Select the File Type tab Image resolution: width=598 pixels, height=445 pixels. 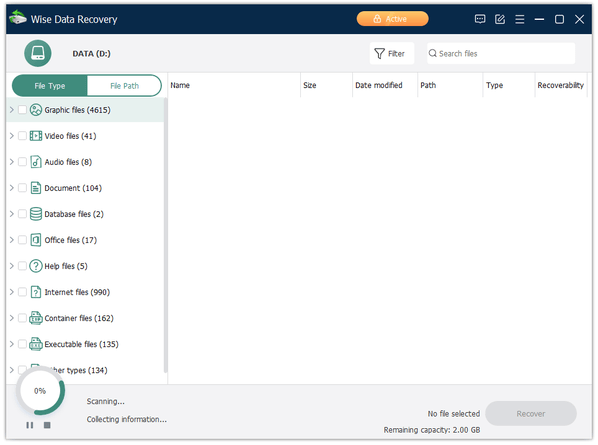click(x=50, y=86)
